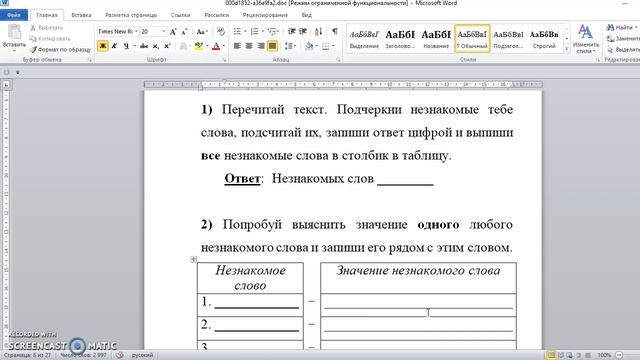Viewport: 640px width, 360px height.
Task: Click the sort icon
Action: [318, 31]
